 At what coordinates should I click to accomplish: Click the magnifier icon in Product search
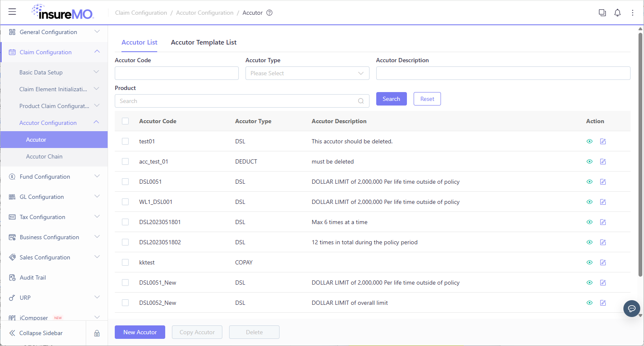(x=361, y=101)
